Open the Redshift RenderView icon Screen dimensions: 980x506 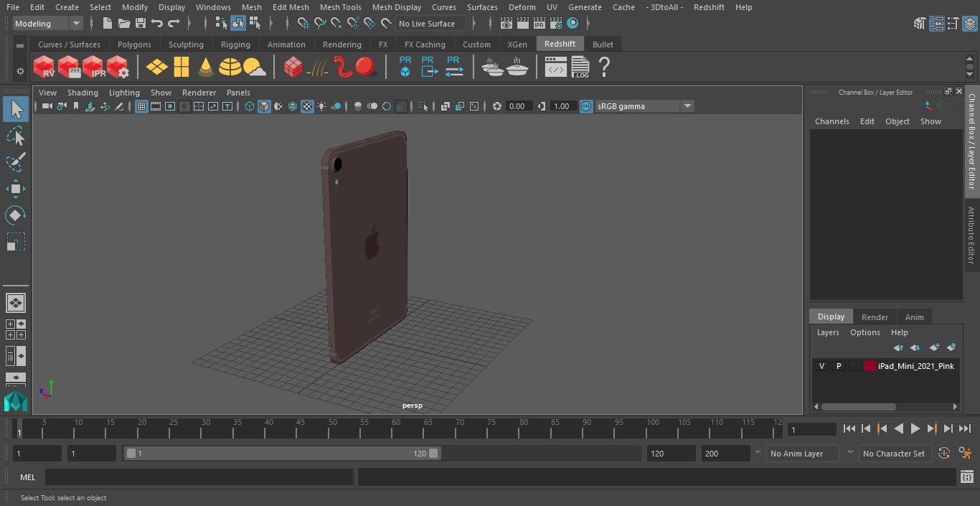pyautogui.click(x=44, y=67)
